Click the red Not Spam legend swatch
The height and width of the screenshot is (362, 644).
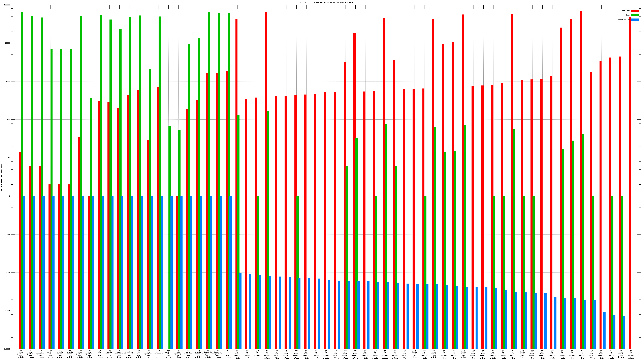tap(635, 11)
